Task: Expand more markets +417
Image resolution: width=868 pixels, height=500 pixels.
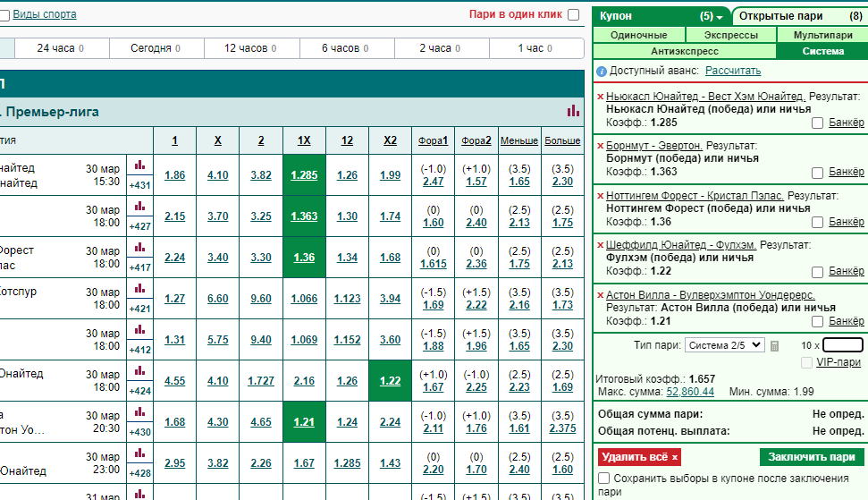Action: pyautogui.click(x=140, y=267)
